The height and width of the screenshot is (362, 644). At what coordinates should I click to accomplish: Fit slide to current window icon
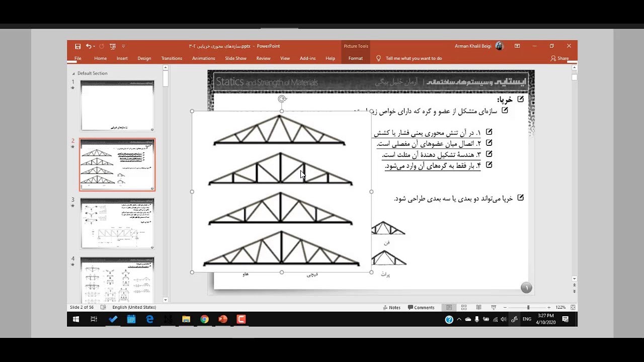click(x=573, y=307)
